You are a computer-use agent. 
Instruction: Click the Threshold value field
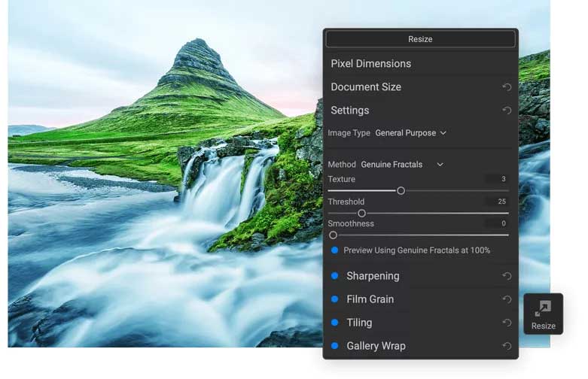pyautogui.click(x=496, y=202)
